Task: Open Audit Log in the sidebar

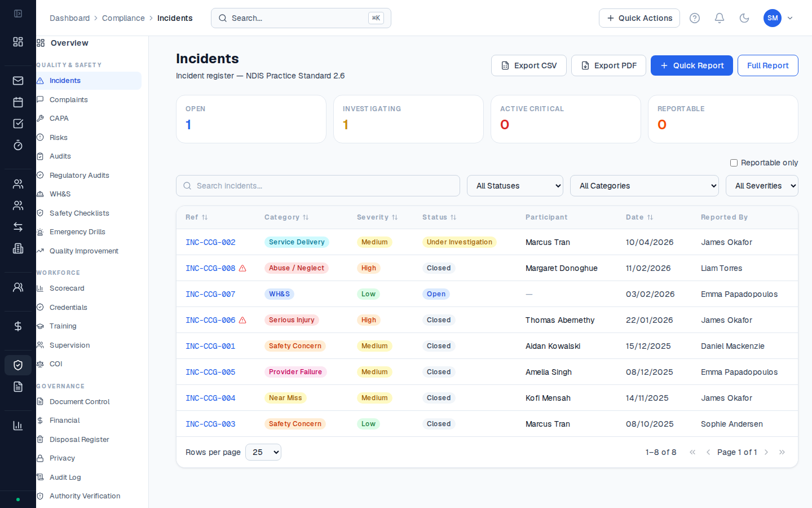Action: coord(89,478)
